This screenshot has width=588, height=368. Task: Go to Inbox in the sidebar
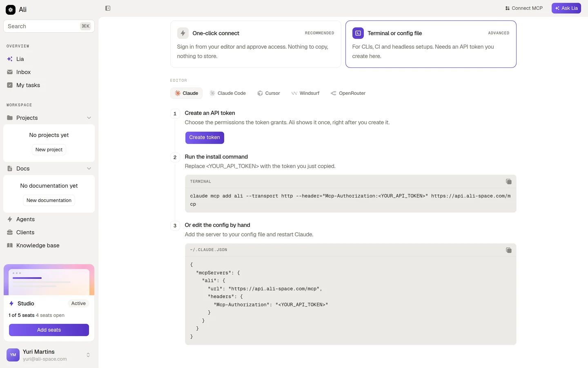tap(49, 72)
